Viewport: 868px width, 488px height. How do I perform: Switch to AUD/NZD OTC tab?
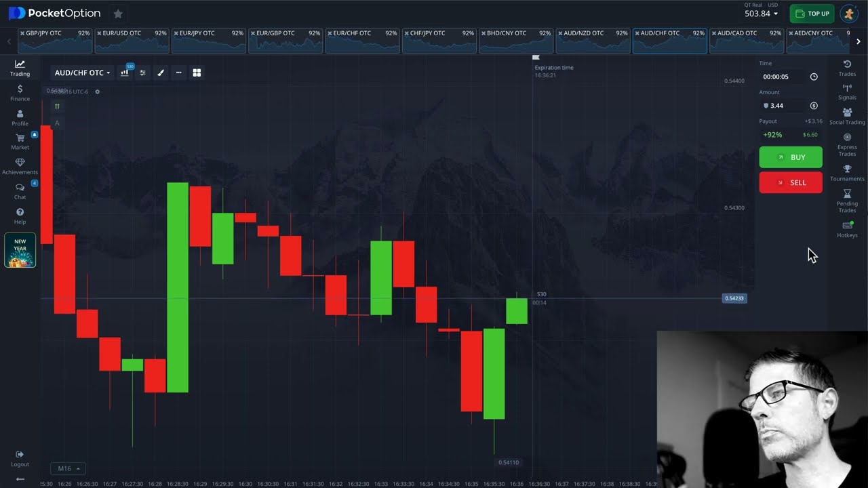(x=593, y=41)
